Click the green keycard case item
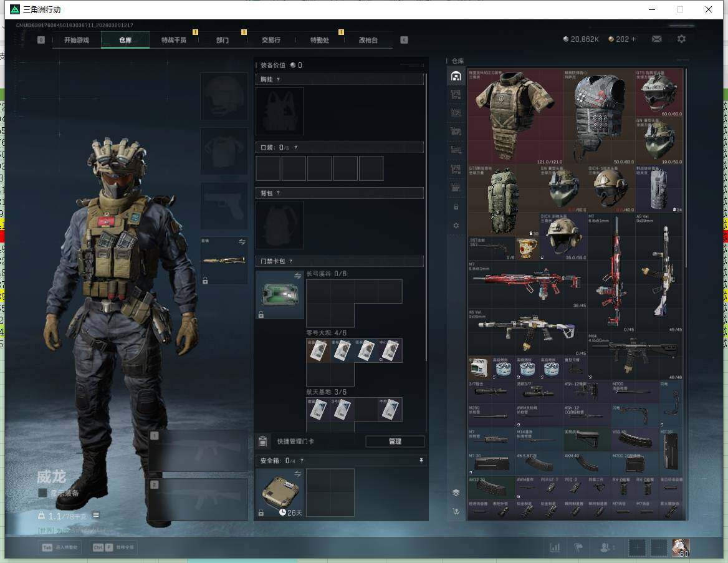728x563 pixels. [x=280, y=295]
